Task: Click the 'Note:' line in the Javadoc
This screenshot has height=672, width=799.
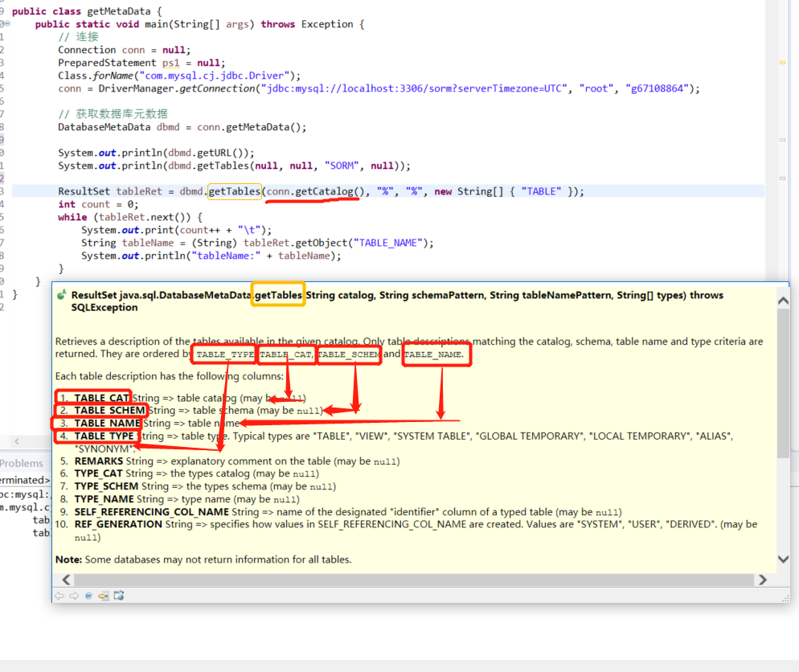Action: pos(203,559)
